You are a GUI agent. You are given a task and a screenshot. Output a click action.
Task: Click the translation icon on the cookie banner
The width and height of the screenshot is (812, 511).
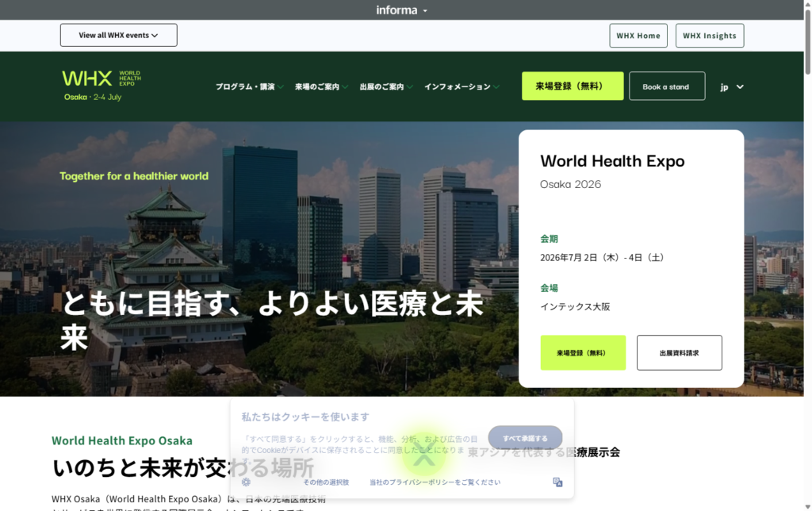tap(557, 482)
